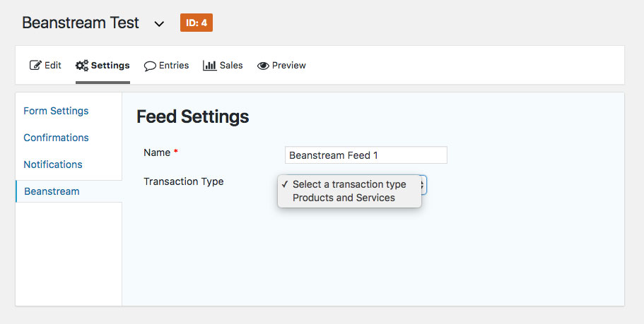Choose Products and Services from the dropdown

click(x=344, y=198)
